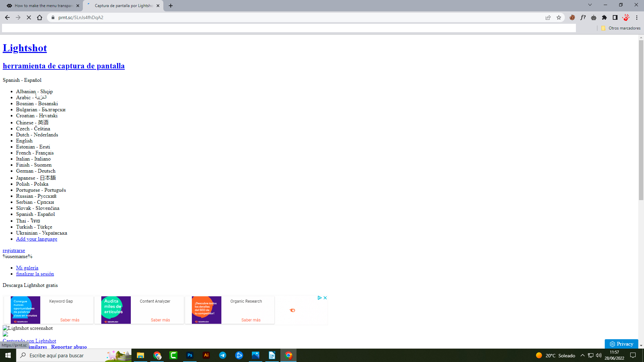The height and width of the screenshot is (362, 644).
Task: Open the network icon in system tray
Action: tap(591, 355)
